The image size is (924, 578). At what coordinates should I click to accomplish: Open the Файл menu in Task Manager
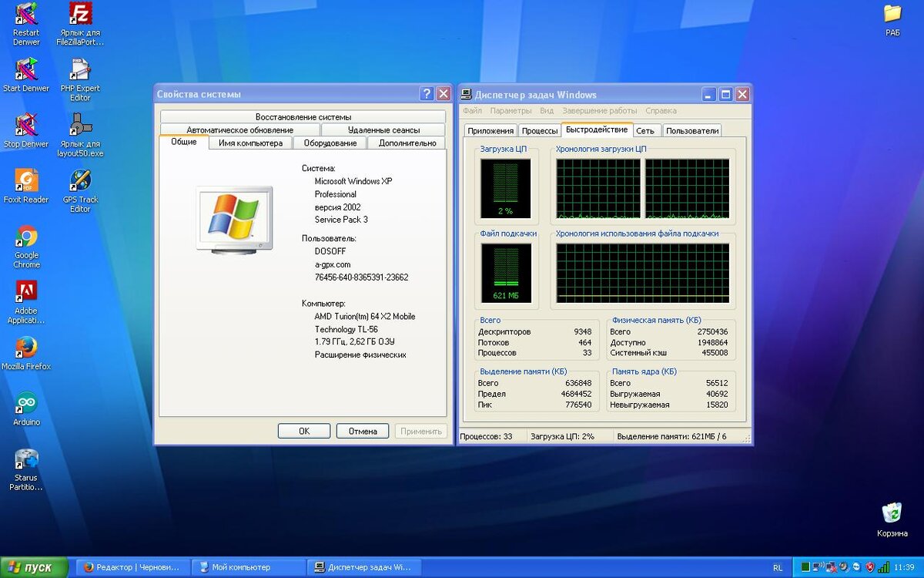[x=472, y=111]
